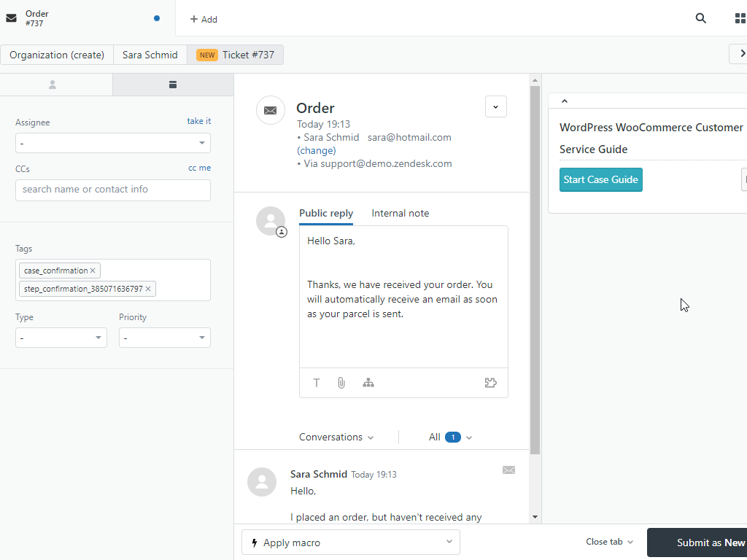Click the cc me link

click(200, 168)
